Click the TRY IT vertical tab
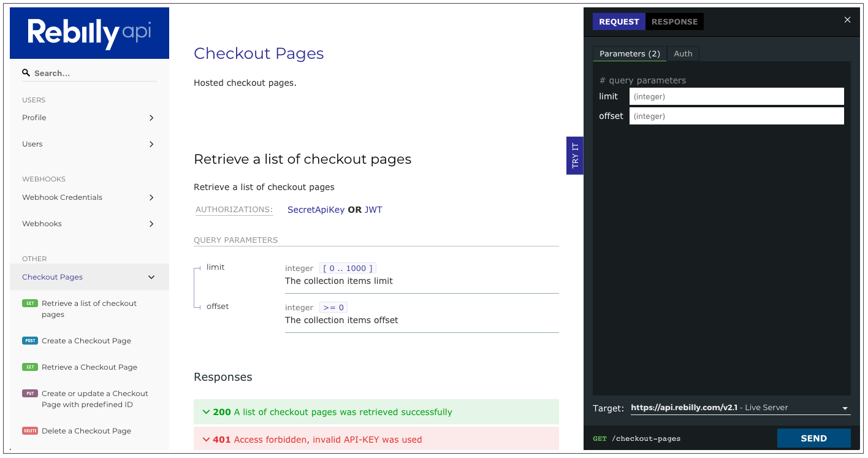This screenshot has height=458, width=868. (574, 156)
